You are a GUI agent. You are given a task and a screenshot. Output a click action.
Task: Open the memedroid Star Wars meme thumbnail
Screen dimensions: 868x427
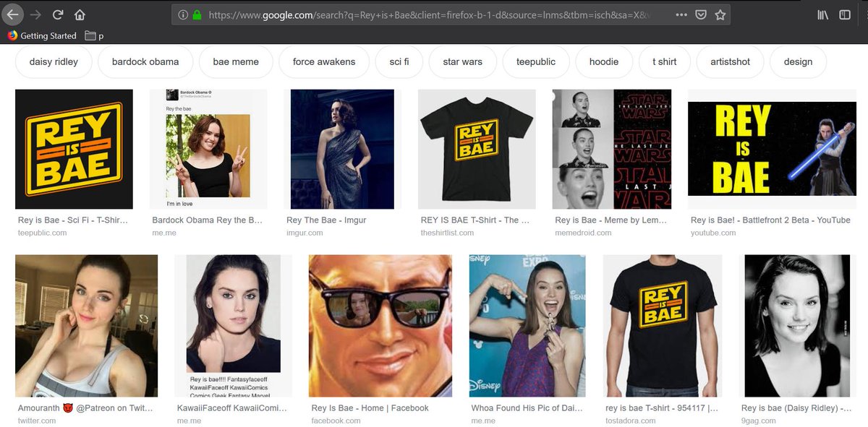(x=612, y=150)
